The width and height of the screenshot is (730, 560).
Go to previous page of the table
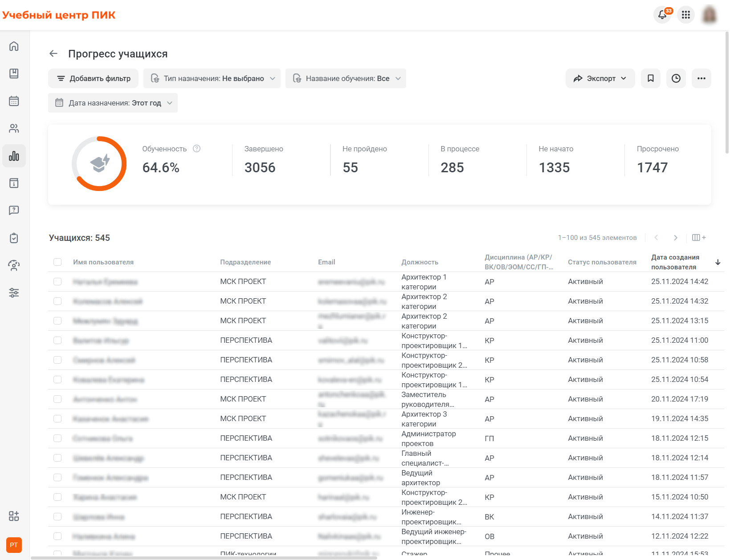[656, 238]
